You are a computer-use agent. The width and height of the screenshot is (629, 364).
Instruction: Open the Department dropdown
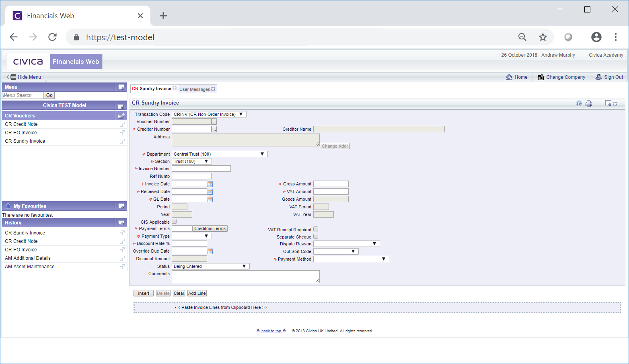[220, 154]
